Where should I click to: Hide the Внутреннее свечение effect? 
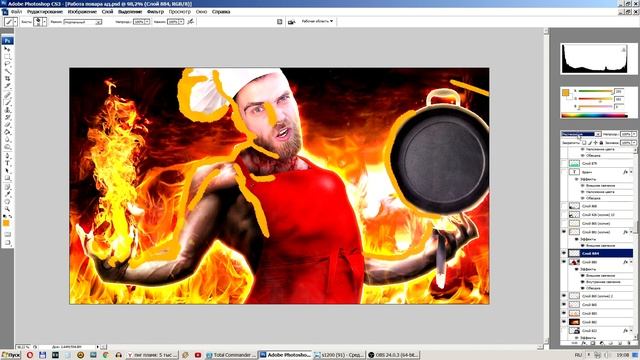point(582,282)
